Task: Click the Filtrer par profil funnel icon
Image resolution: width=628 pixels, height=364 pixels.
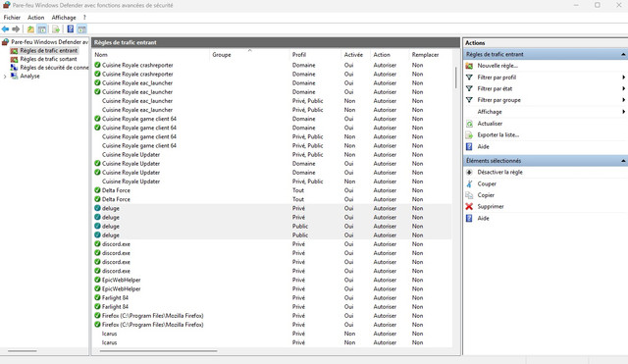Action: pyautogui.click(x=469, y=78)
